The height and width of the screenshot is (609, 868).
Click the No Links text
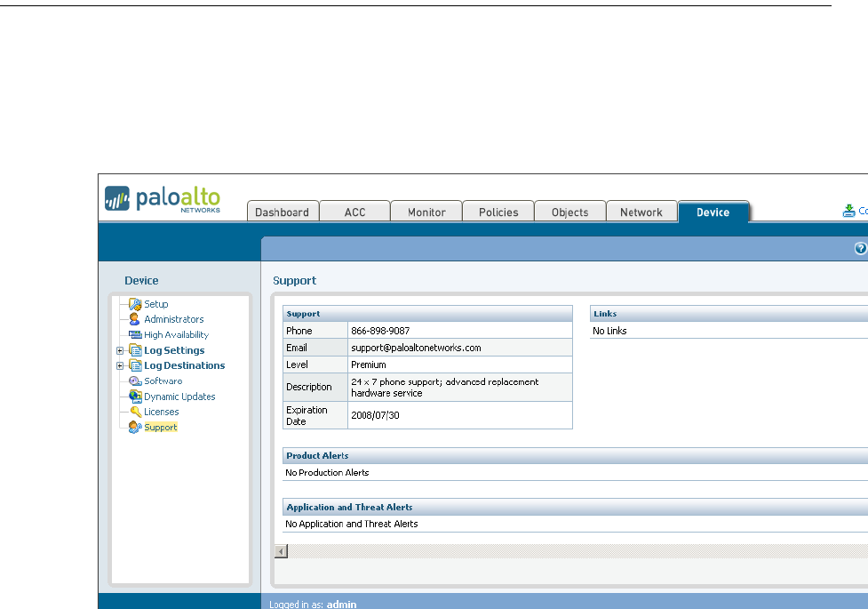point(609,331)
